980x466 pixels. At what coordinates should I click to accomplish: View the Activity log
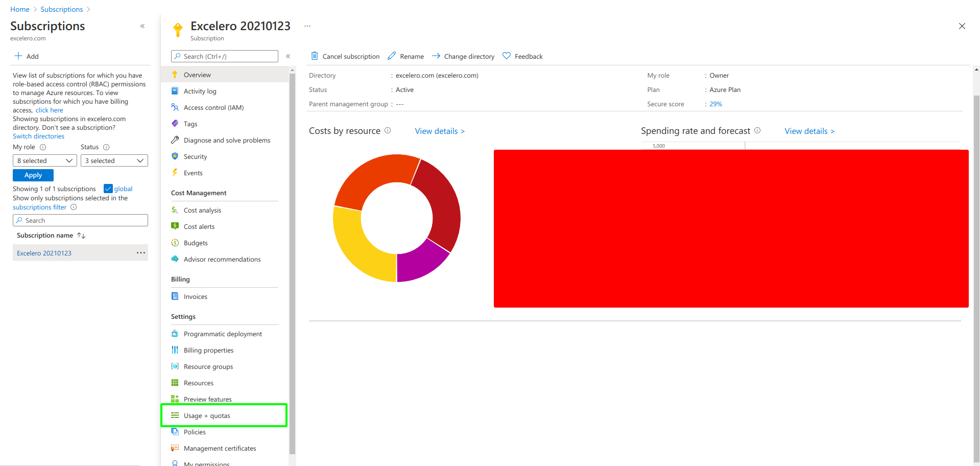point(200,91)
